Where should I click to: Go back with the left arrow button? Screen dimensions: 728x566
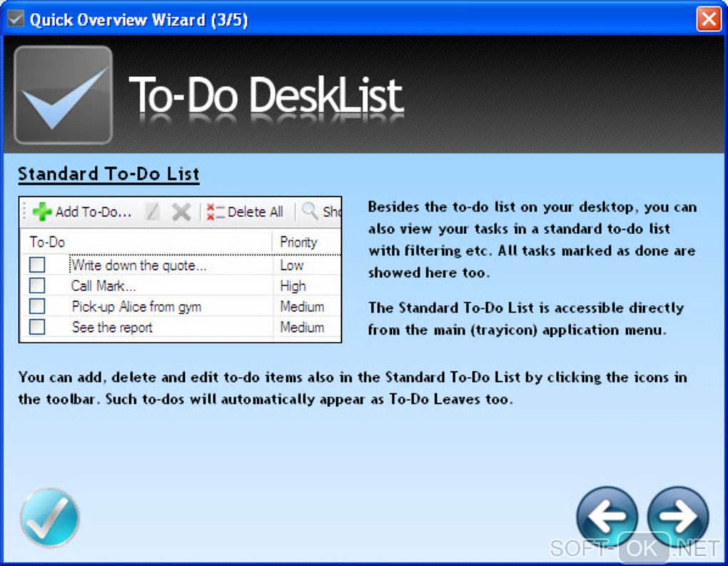point(607,516)
